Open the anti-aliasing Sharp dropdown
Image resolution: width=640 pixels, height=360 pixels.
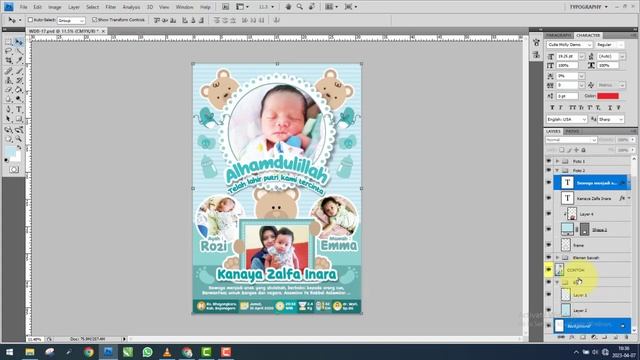tap(611, 119)
